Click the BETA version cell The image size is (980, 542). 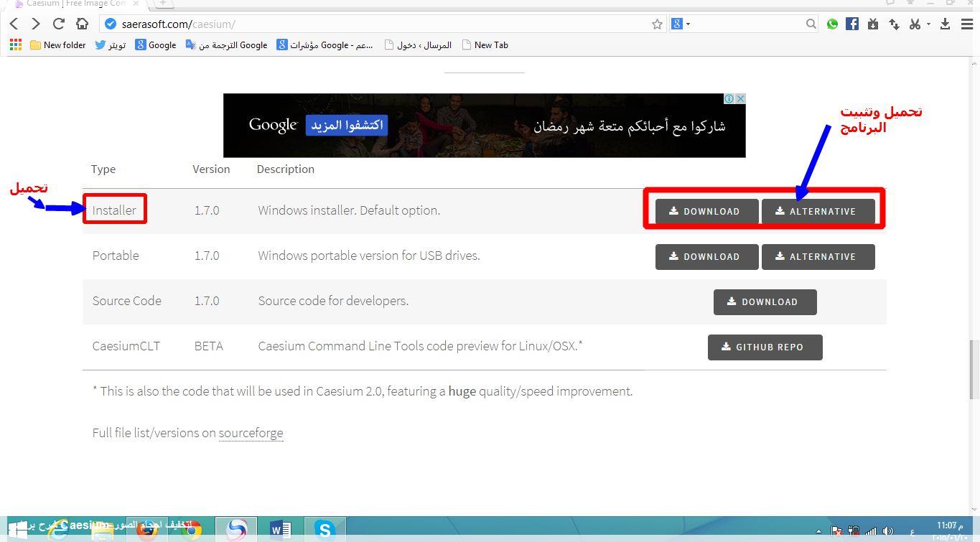pyautogui.click(x=208, y=346)
